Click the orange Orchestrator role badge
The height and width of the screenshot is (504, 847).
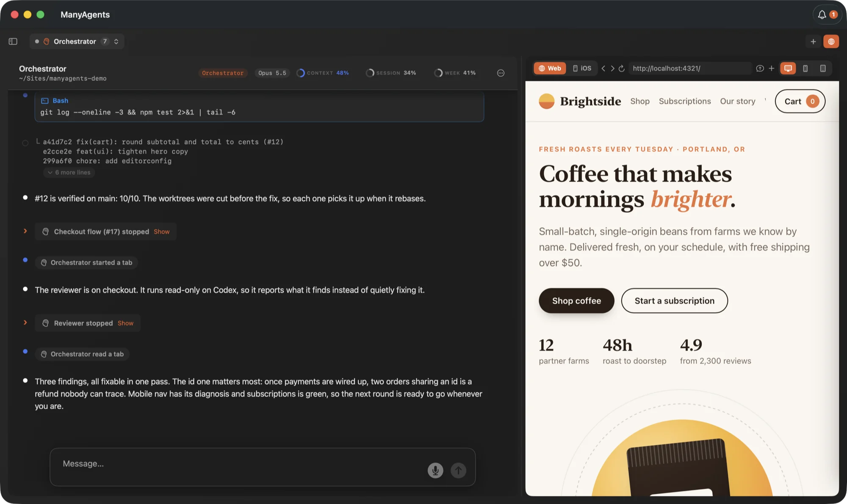[223, 73]
